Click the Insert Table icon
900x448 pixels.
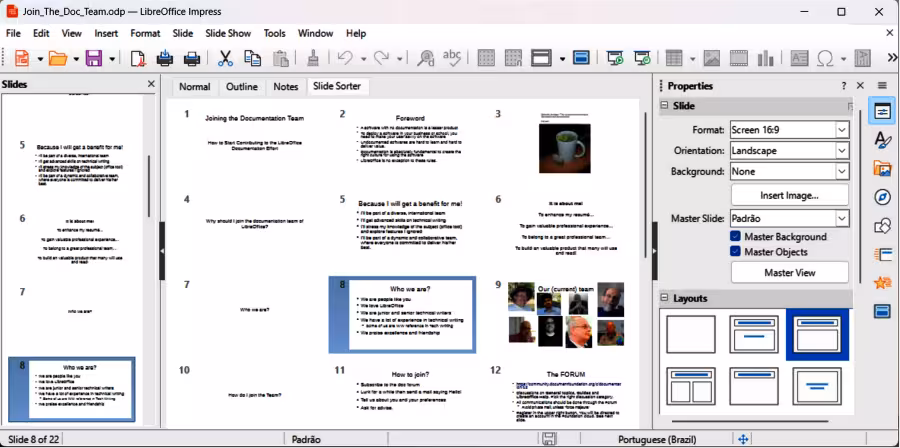674,58
